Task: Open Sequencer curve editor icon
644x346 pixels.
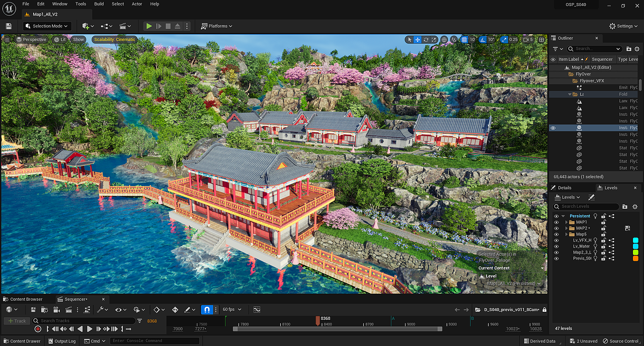Action: point(257,310)
